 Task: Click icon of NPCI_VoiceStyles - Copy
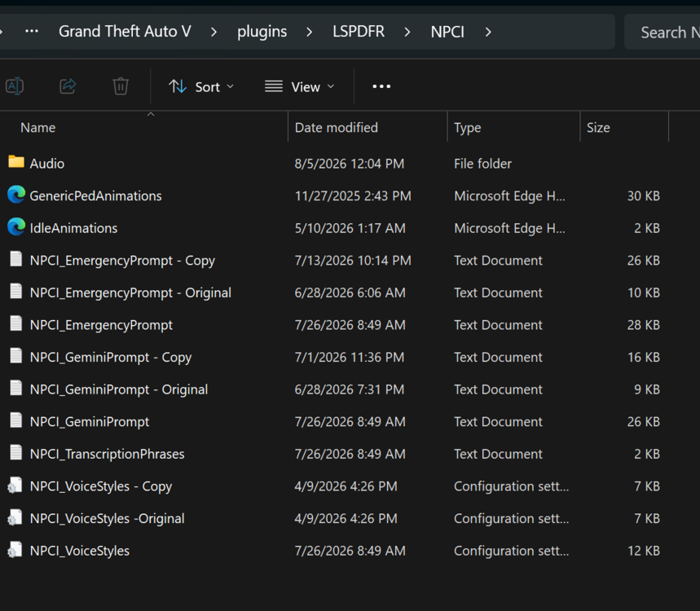pos(15,486)
